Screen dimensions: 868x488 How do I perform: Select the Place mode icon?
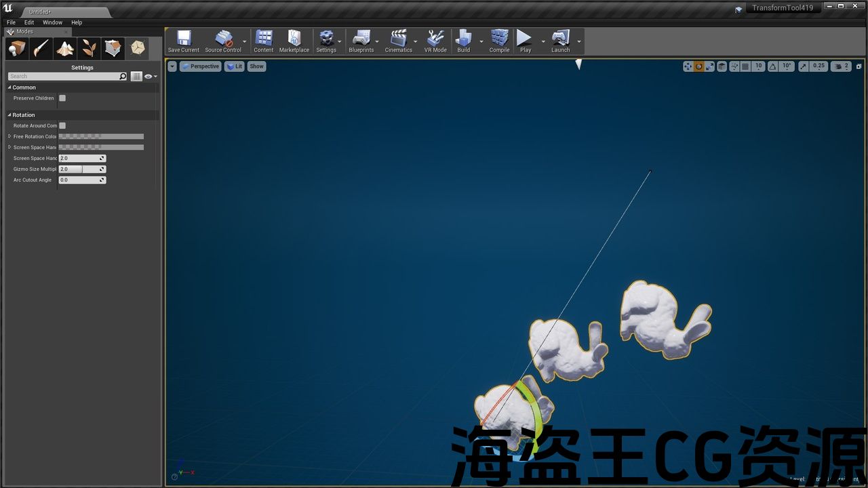click(x=17, y=48)
